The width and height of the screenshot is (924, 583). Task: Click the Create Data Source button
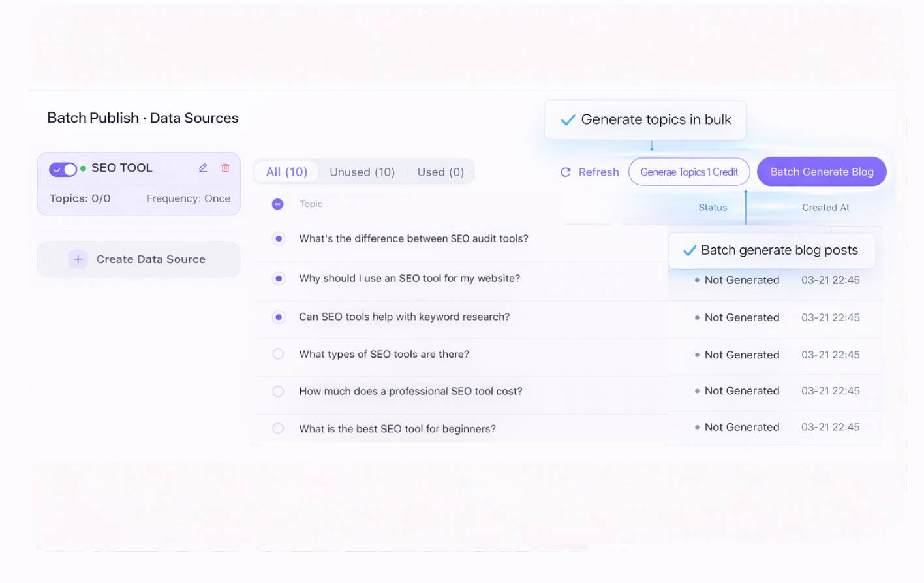[139, 259]
